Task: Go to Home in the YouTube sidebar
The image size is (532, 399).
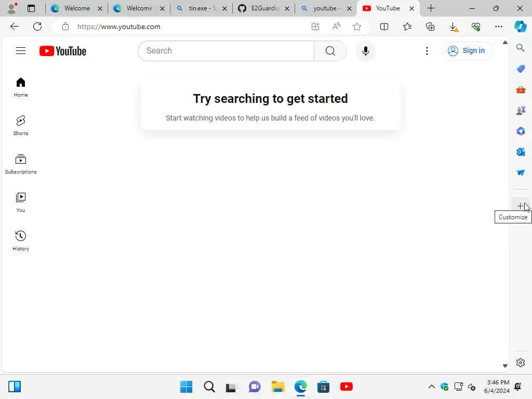Action: pos(21,87)
